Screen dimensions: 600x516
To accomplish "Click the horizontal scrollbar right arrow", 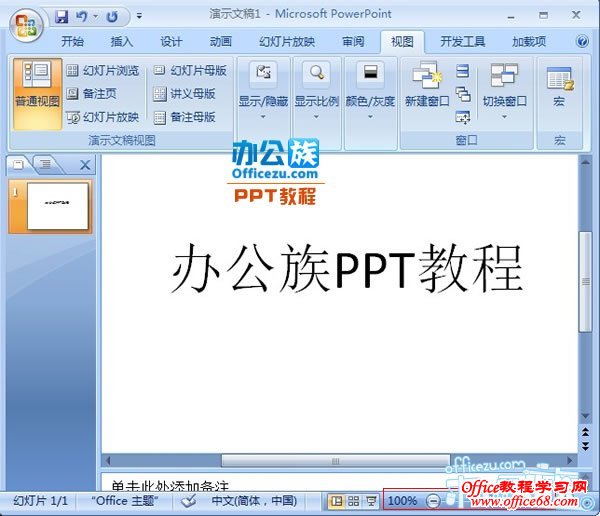I will click(569, 460).
